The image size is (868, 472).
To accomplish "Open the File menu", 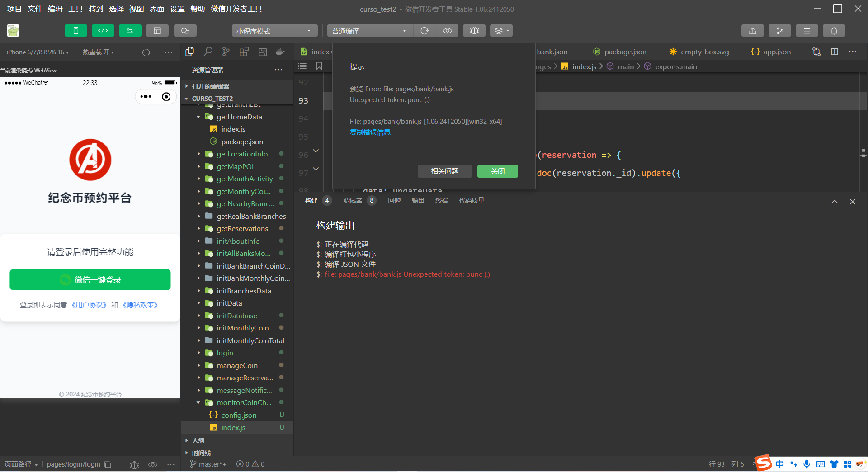I will coord(35,9).
